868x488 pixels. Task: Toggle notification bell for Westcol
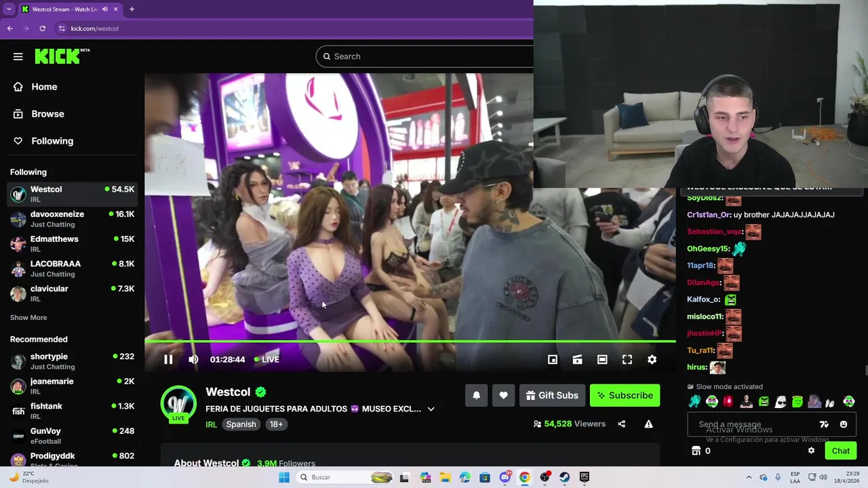476,396
